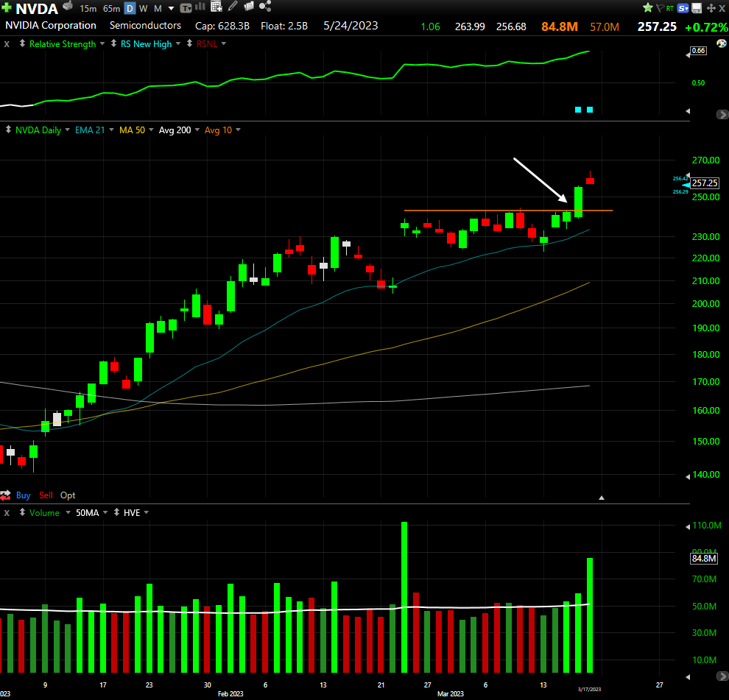This screenshot has height=700, width=729.
Task: Flag NVDA using the flag icon
Action: click(x=659, y=8)
